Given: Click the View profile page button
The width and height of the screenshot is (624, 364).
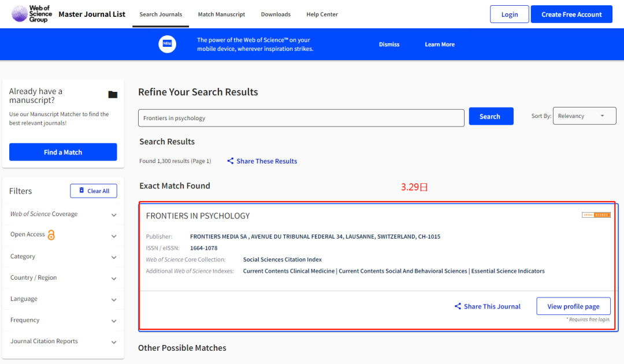Looking at the screenshot, I should point(573,306).
